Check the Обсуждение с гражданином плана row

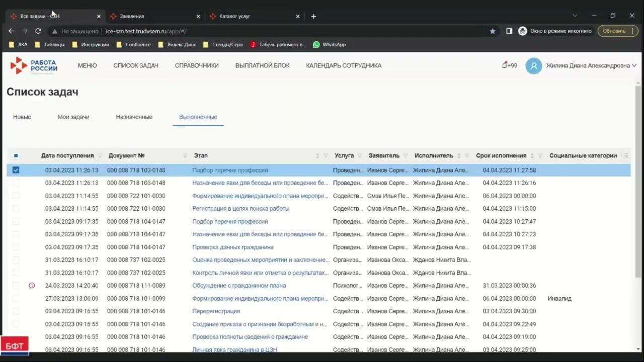tap(16, 286)
